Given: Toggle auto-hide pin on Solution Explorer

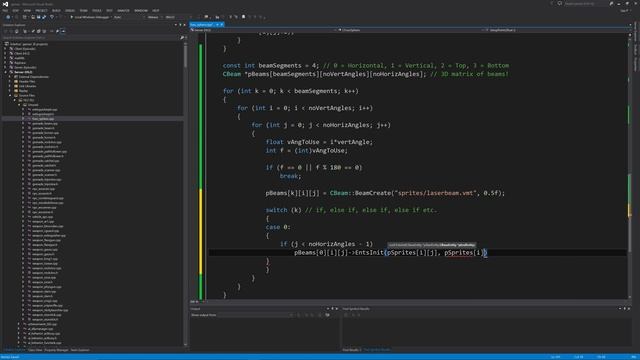Looking at the screenshot, I should (x=180, y=25).
